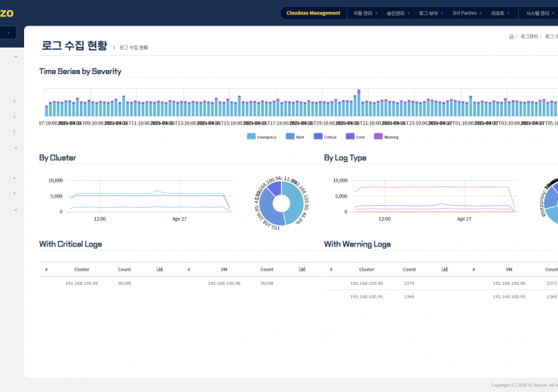This screenshot has height=392, width=558.
Task: Click the chart icon in the Critical Logs VM table
Action: point(302,269)
